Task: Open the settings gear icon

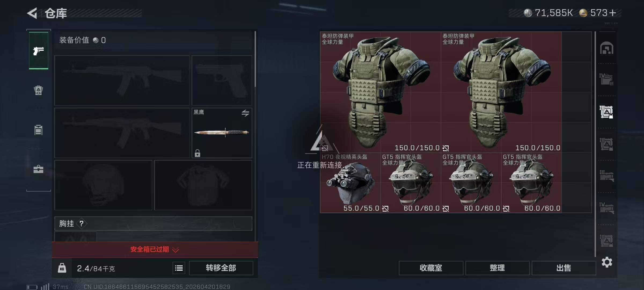Action: [607, 262]
